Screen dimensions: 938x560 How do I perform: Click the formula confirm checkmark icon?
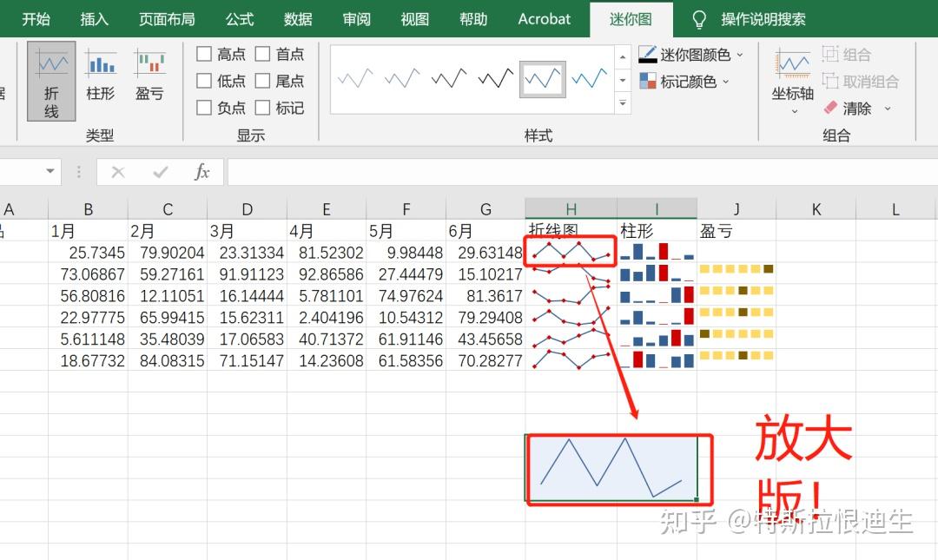(x=160, y=172)
